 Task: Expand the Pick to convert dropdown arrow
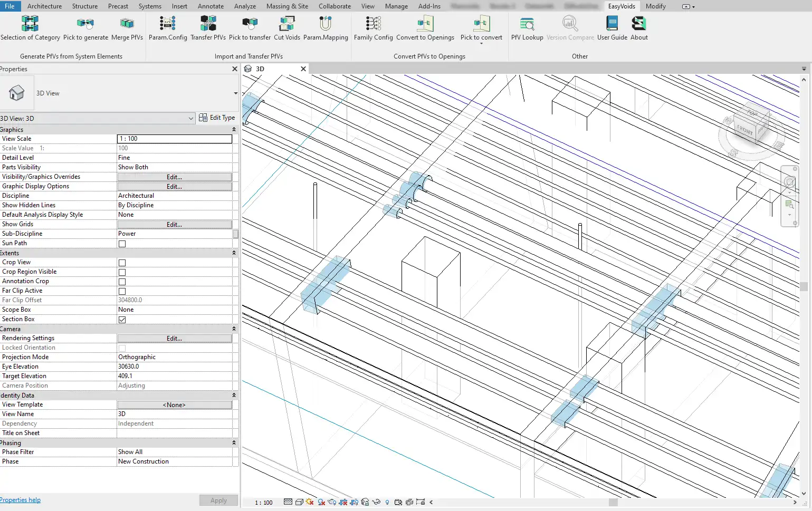point(481,44)
